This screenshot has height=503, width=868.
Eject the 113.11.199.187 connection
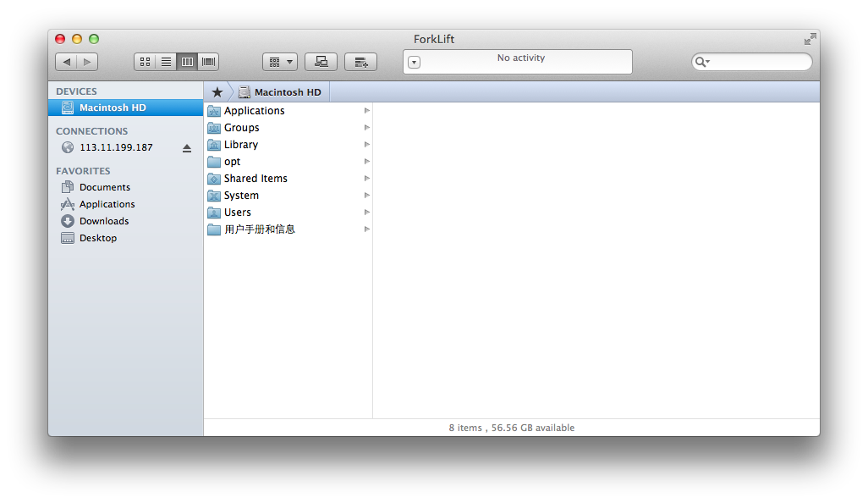tap(187, 148)
